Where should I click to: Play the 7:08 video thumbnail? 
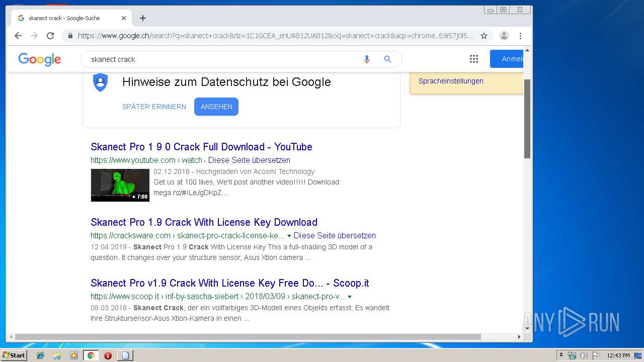coord(120,185)
